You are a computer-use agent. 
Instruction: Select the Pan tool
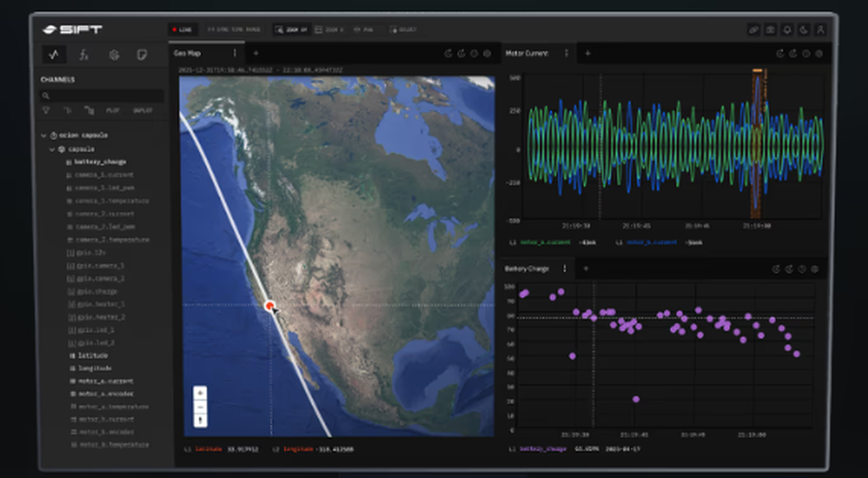click(x=363, y=29)
